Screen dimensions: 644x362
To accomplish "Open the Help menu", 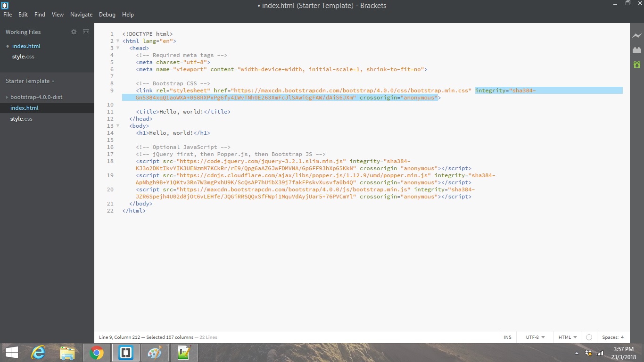I will (128, 15).
